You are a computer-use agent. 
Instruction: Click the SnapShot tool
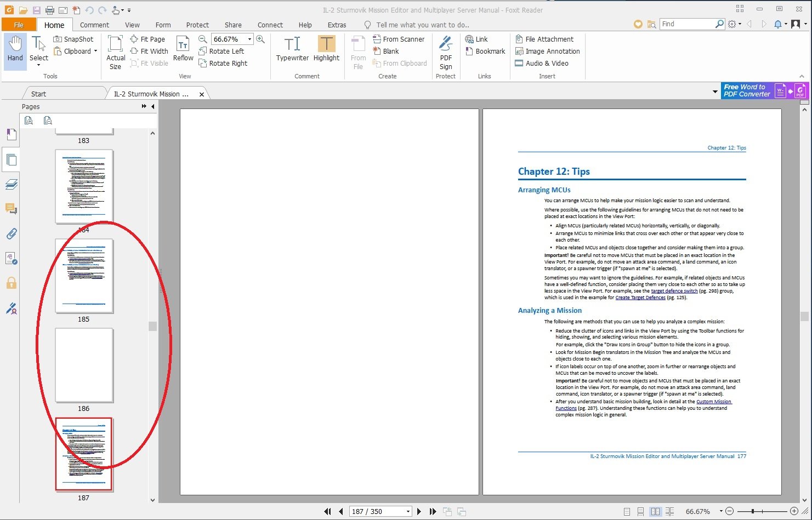(x=73, y=39)
